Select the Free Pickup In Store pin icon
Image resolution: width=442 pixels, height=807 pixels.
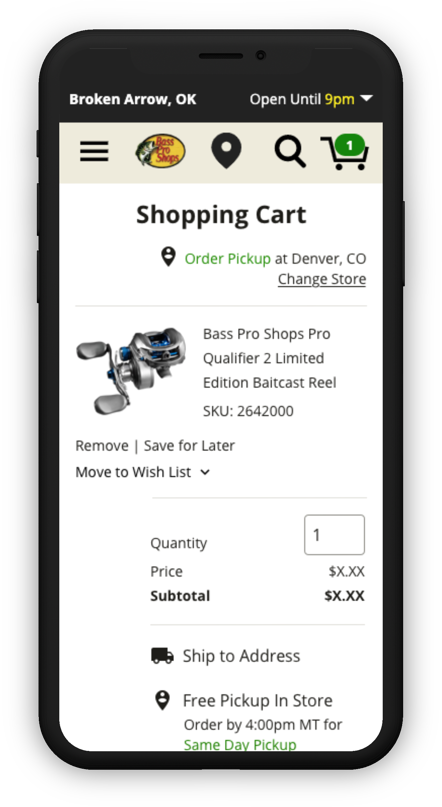(163, 700)
